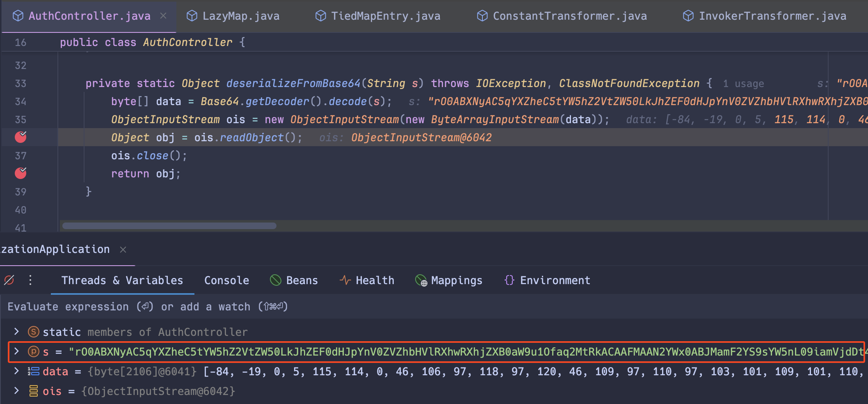This screenshot has height=404, width=868.
Task: Close the AuthController.java editor tab
Action: pyautogui.click(x=163, y=16)
